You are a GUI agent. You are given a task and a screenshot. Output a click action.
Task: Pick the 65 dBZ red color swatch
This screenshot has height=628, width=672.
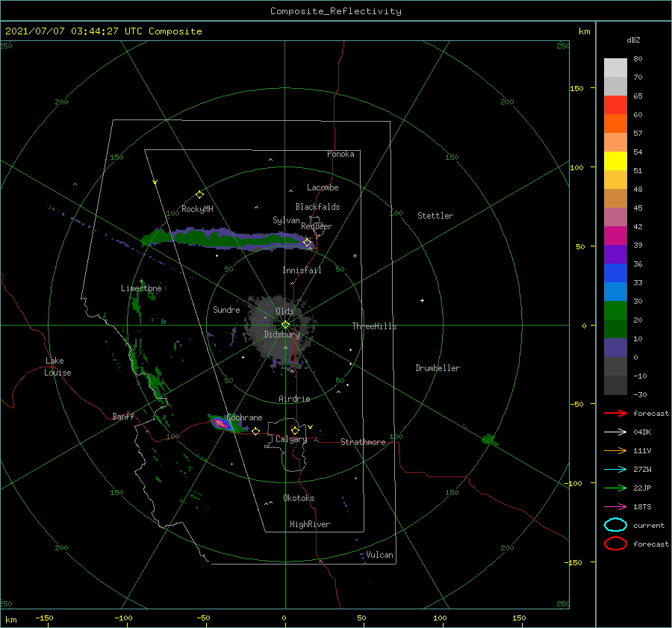(x=615, y=105)
